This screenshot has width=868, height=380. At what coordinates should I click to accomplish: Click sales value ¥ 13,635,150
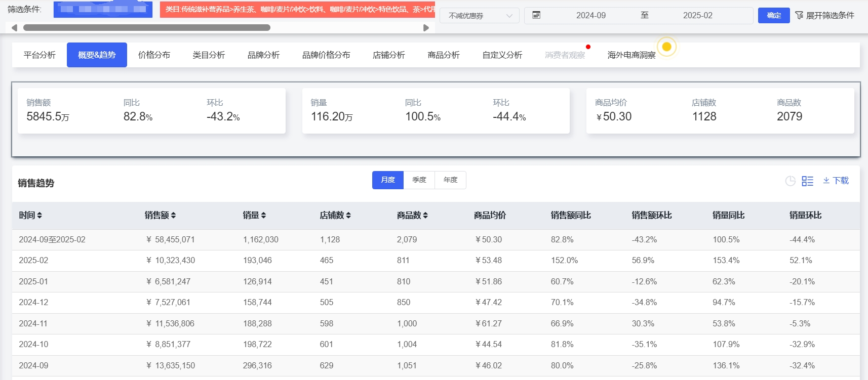pos(170,366)
